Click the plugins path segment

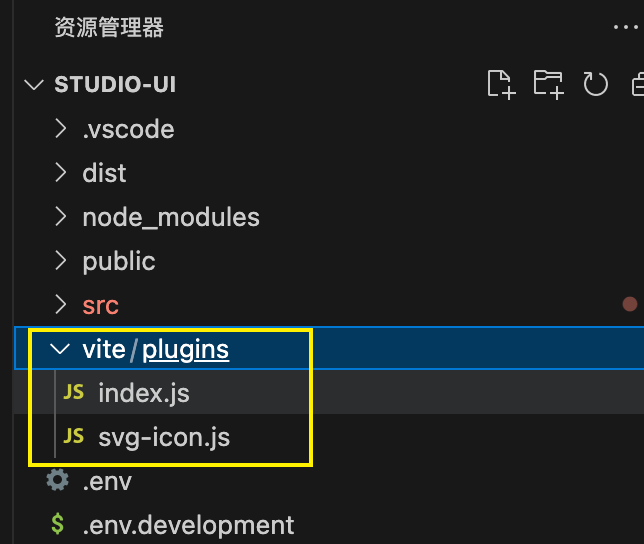click(186, 351)
